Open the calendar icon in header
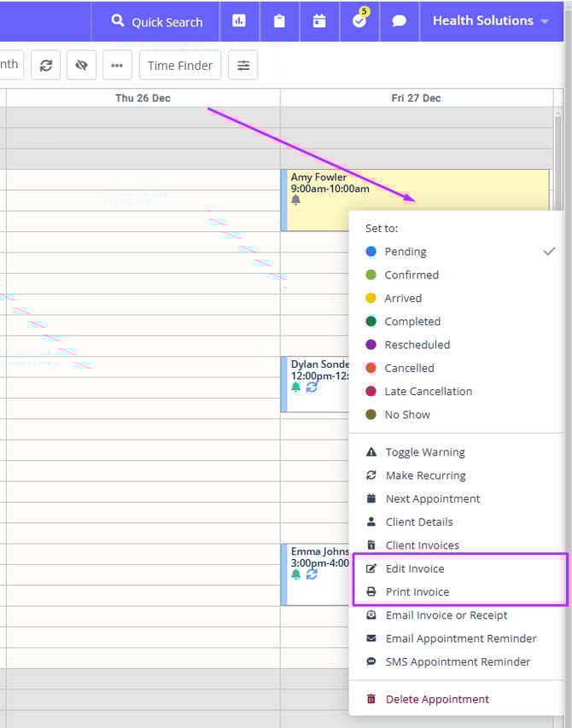The height and width of the screenshot is (728, 572). tap(319, 21)
